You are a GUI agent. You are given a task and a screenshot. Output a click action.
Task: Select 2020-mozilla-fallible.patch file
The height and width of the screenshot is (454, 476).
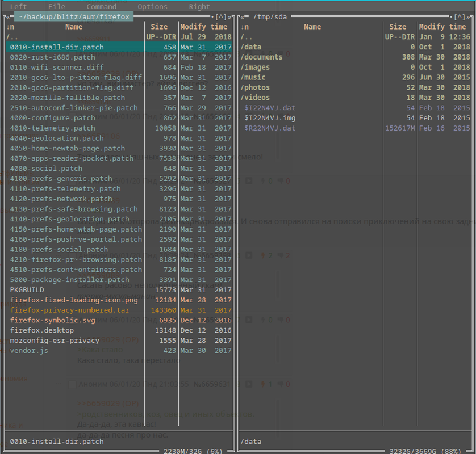(x=119, y=98)
